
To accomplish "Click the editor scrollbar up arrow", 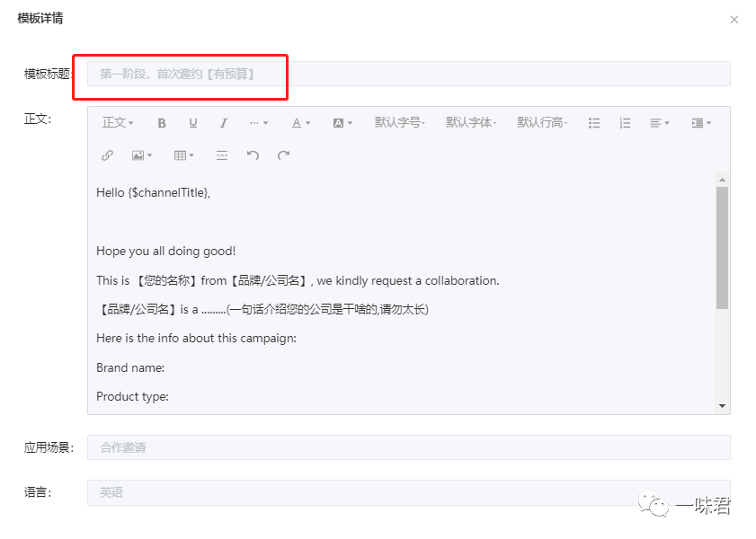I will click(722, 180).
